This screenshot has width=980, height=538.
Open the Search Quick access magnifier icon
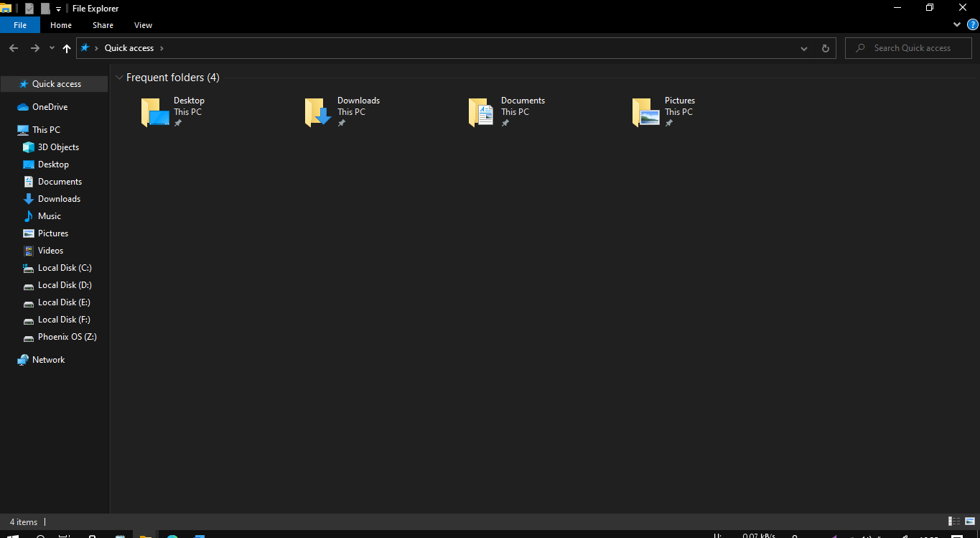[x=861, y=48]
